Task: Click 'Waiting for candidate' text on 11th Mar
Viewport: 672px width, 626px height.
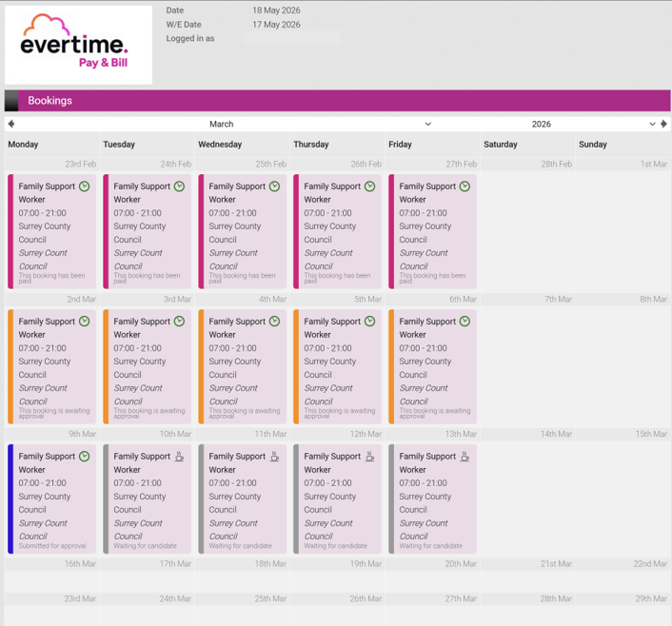Action: [241, 546]
